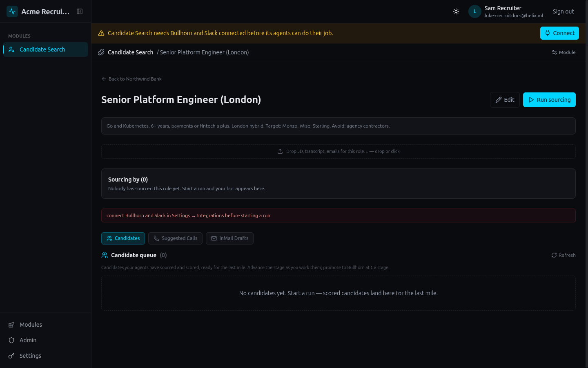Click the Sourcing by (0) heading

pos(128,180)
